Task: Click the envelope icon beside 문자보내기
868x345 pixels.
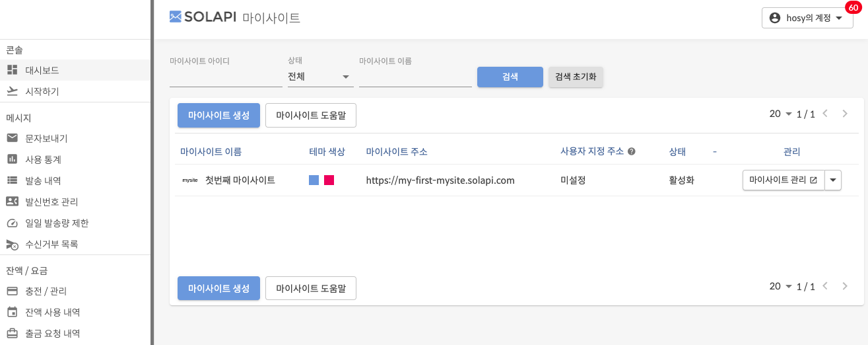Action: pyautogui.click(x=12, y=138)
